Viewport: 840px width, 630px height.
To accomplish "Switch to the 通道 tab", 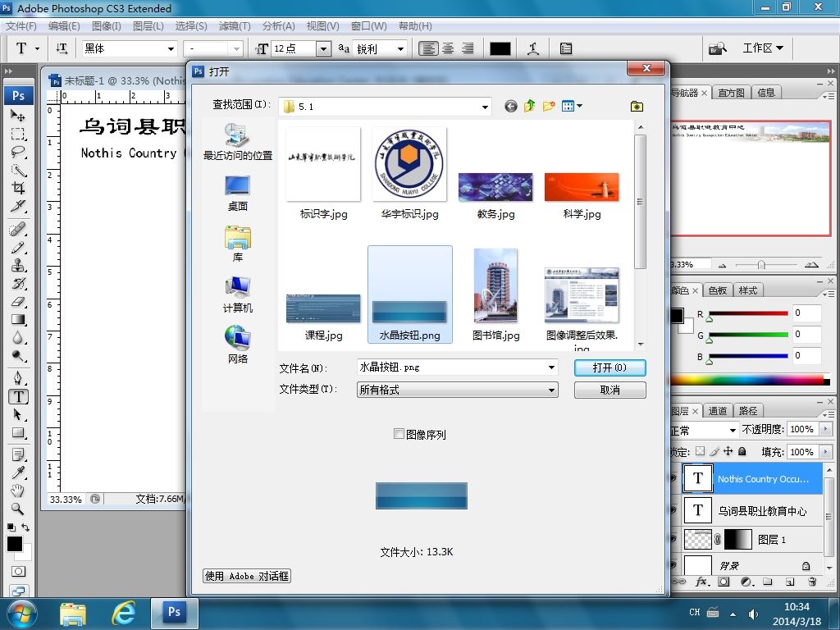I will pyautogui.click(x=717, y=411).
